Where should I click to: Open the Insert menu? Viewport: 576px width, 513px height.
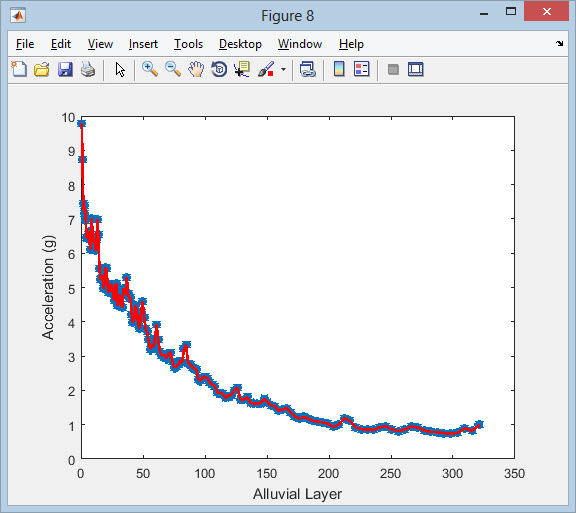pyautogui.click(x=143, y=44)
